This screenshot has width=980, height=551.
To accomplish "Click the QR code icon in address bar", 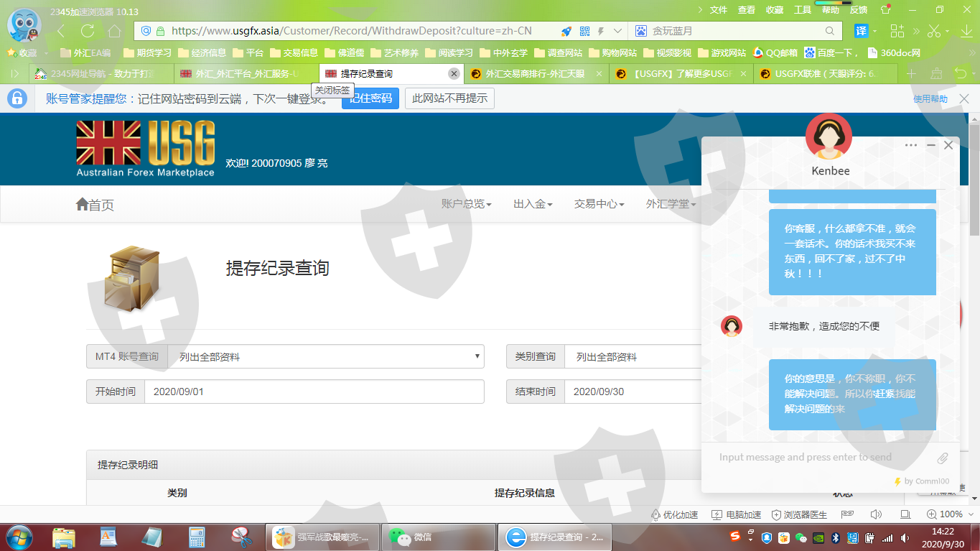I will [x=584, y=31].
